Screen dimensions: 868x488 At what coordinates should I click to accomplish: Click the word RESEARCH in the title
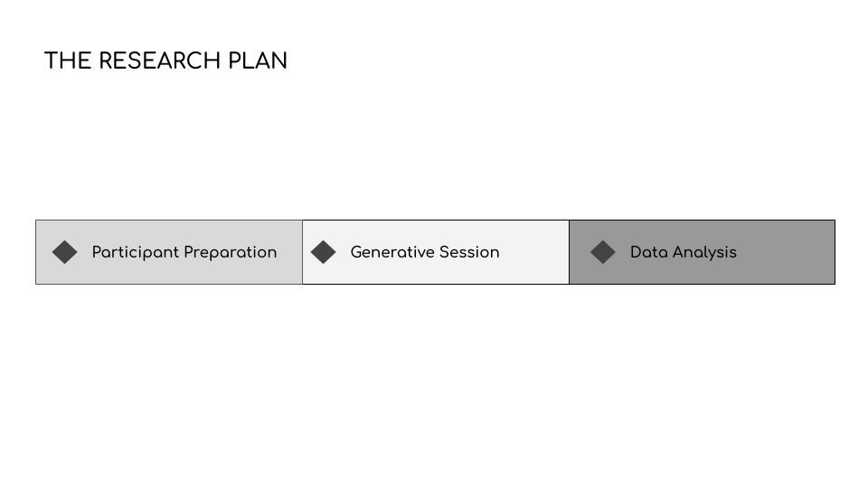click(159, 61)
